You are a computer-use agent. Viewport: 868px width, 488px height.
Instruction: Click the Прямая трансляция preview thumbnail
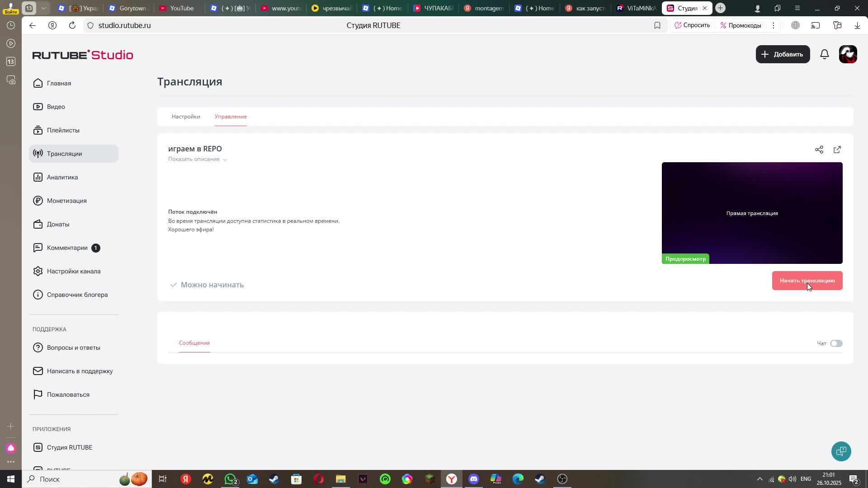pyautogui.click(x=752, y=213)
